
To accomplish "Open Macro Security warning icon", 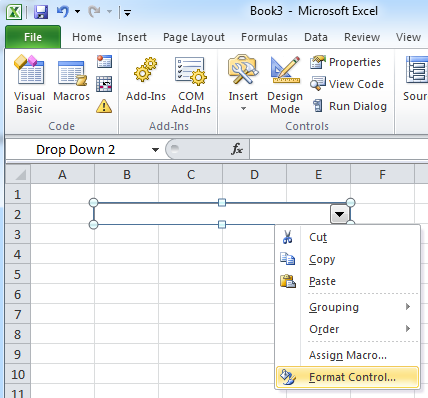I will (x=104, y=106).
